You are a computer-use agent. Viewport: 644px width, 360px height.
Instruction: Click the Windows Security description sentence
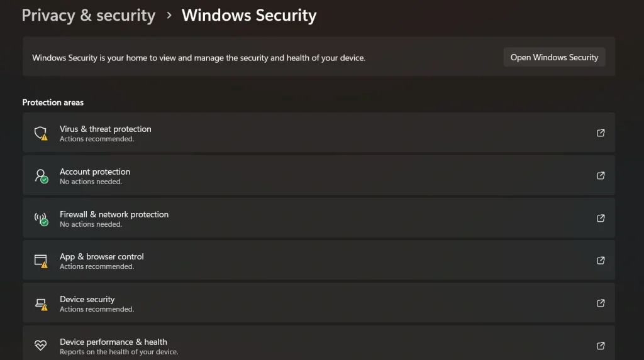[x=199, y=58]
